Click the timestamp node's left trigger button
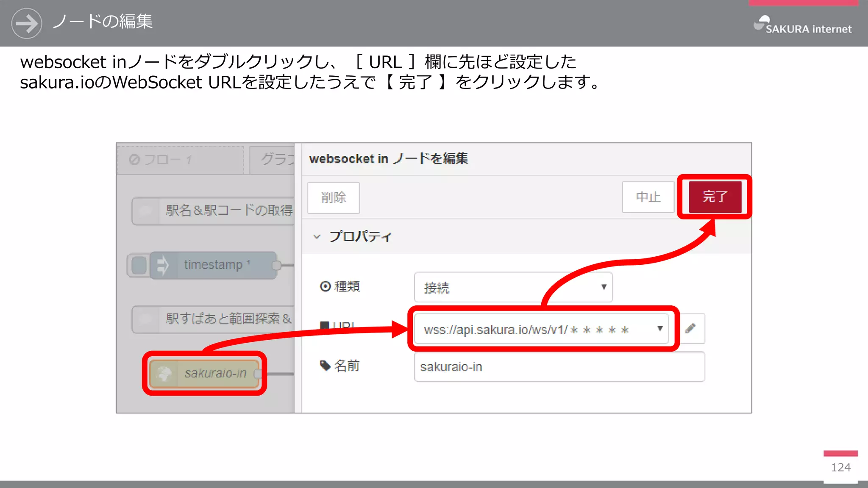The image size is (868, 488). coord(139,266)
